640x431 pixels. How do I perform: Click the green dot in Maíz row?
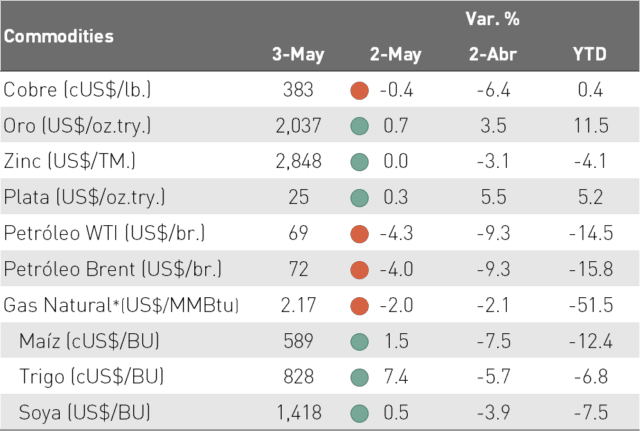click(x=360, y=342)
